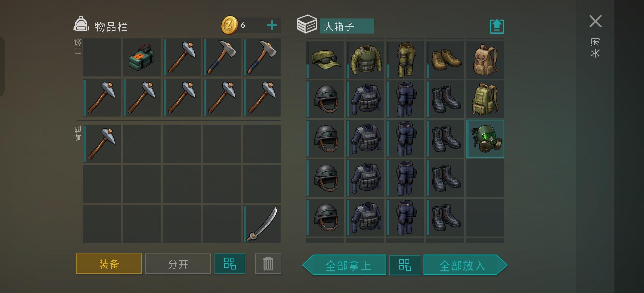Select the tan boots in chest
The height and width of the screenshot is (293, 644).
click(445, 60)
